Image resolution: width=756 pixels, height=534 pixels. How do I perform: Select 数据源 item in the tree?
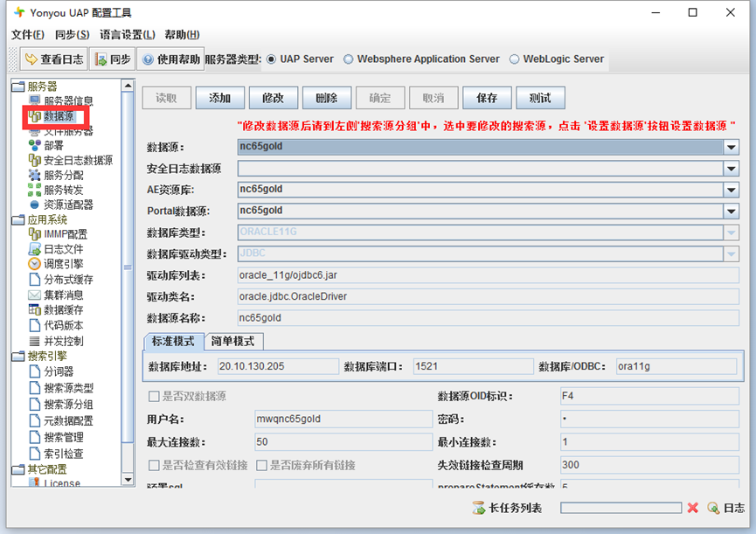point(59,116)
